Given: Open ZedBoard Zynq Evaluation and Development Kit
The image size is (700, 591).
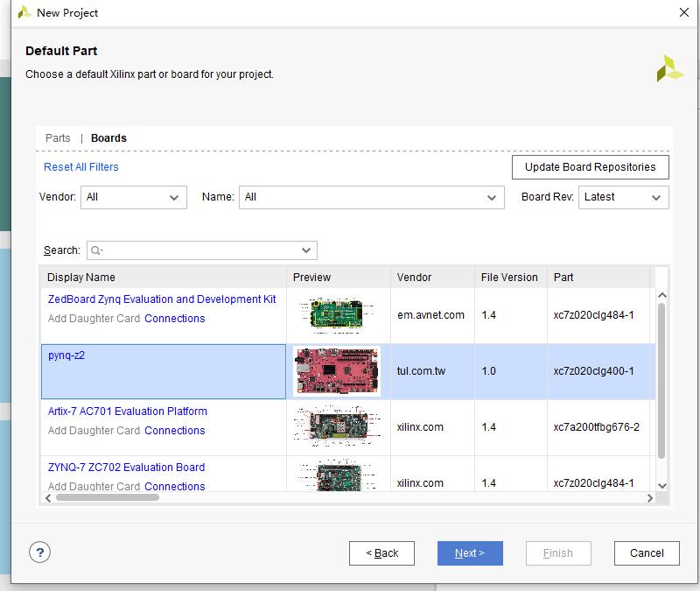Looking at the screenshot, I should (x=162, y=299).
